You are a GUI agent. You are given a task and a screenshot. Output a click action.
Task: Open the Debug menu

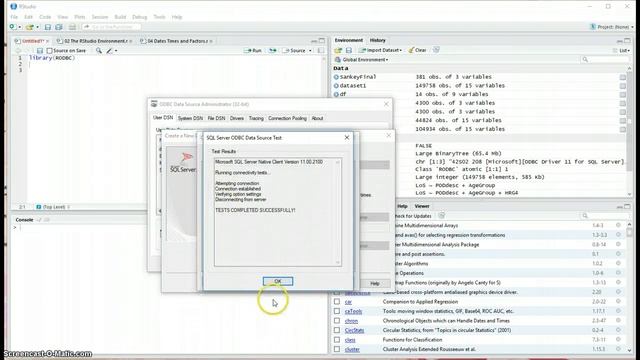[x=139, y=17]
